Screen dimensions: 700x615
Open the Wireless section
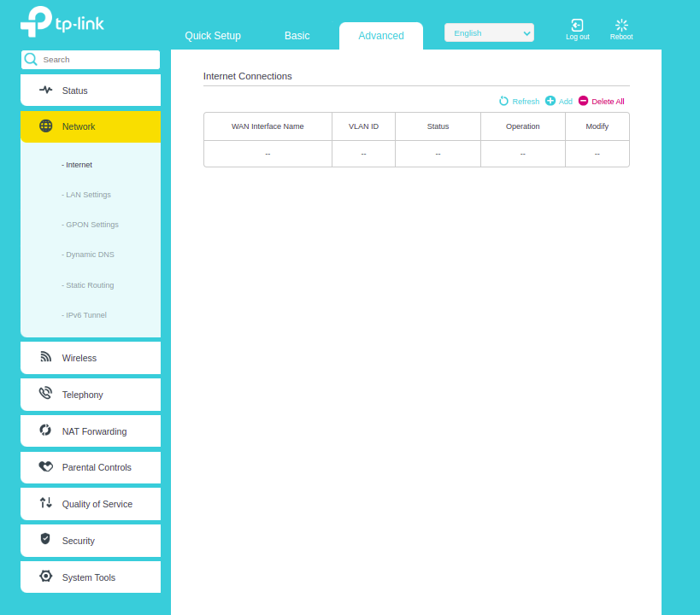(x=90, y=358)
